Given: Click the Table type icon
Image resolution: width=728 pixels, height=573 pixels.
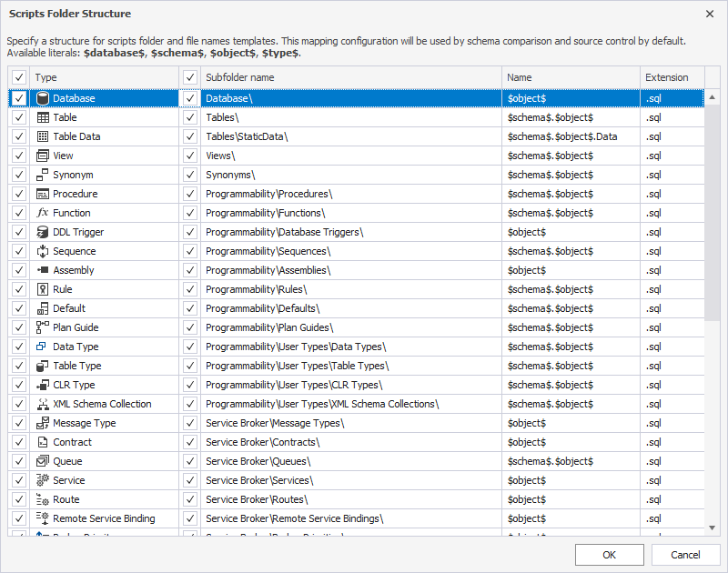Looking at the screenshot, I should point(42,117).
